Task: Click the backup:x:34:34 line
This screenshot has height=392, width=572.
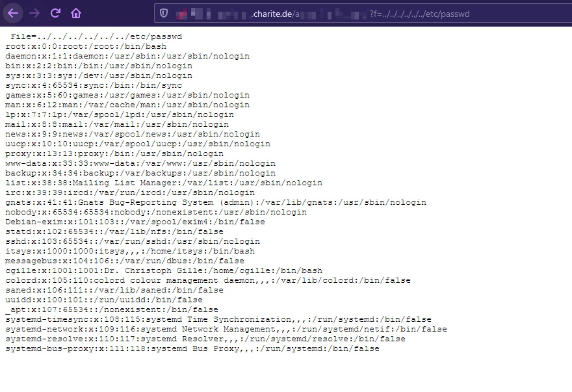Action: coord(140,173)
